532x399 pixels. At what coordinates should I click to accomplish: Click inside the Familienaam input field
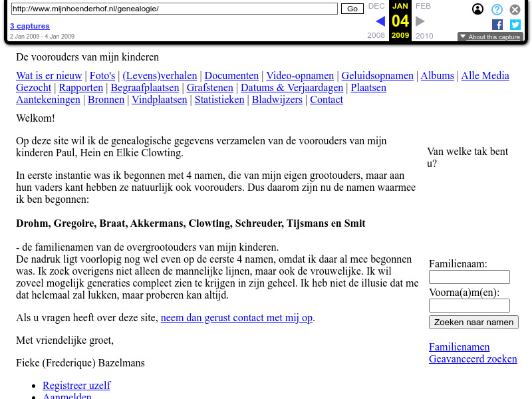pos(469,277)
